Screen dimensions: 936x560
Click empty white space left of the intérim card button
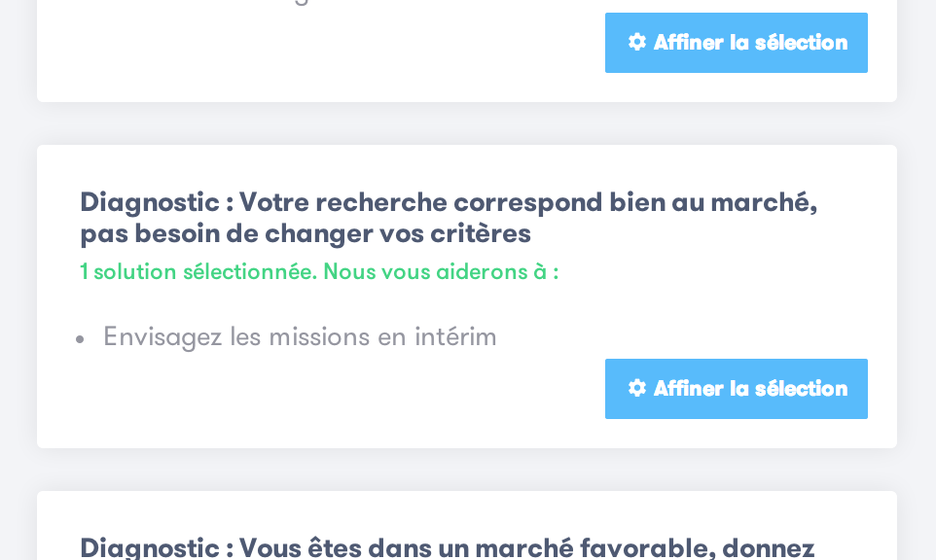click(x=341, y=399)
